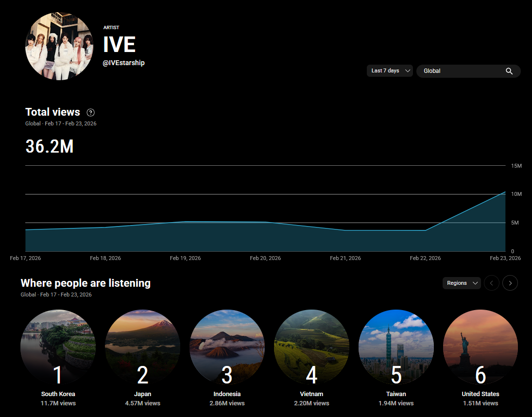532x417 pixels.
Task: Click the Feb 21, 2026 axis label
Action: 345,258
